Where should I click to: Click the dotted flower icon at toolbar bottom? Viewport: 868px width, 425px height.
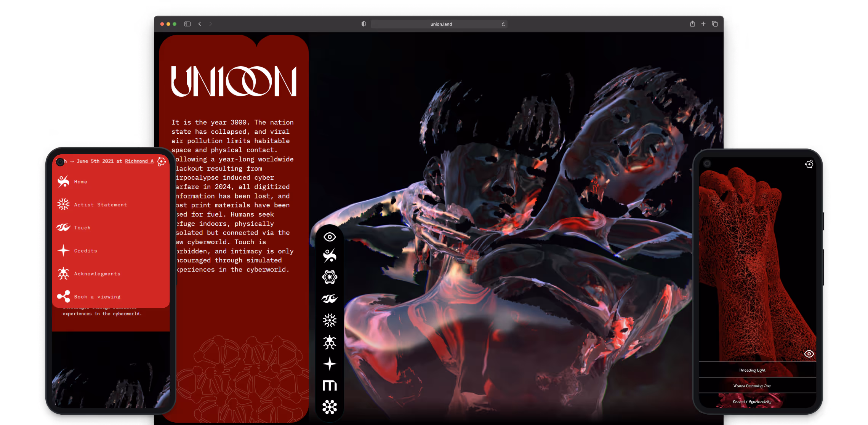[330, 407]
